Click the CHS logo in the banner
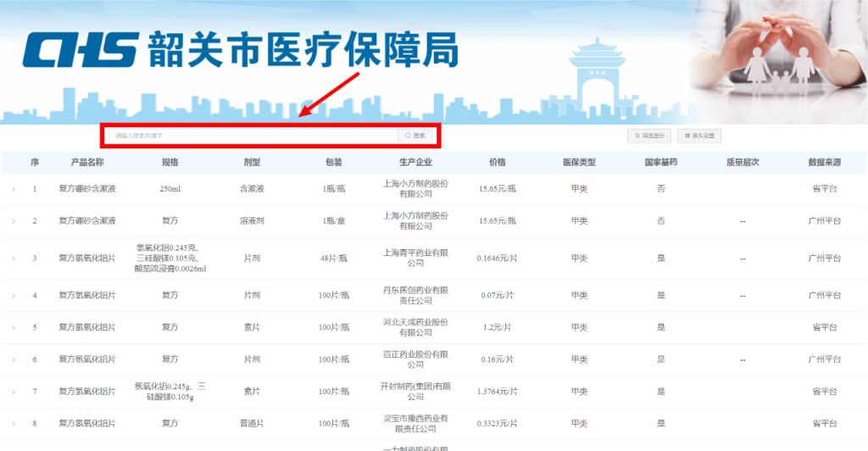This screenshot has height=451, width=868. click(81, 50)
